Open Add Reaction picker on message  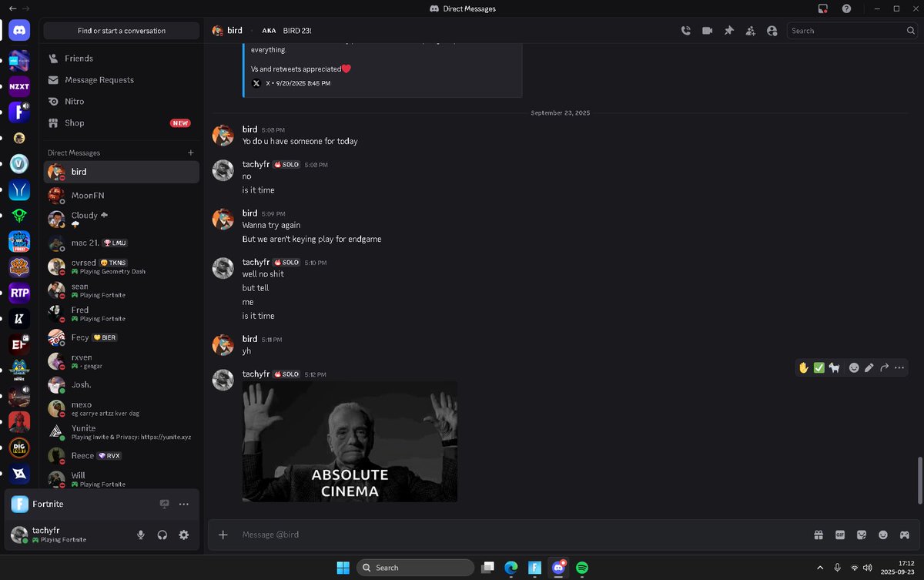pos(854,367)
